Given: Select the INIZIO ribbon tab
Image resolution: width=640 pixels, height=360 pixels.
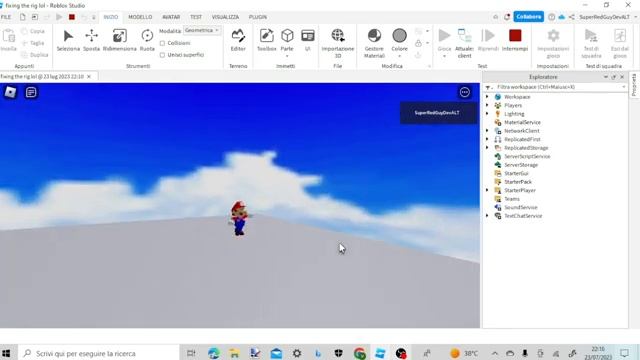Looking at the screenshot, I should (x=111, y=17).
